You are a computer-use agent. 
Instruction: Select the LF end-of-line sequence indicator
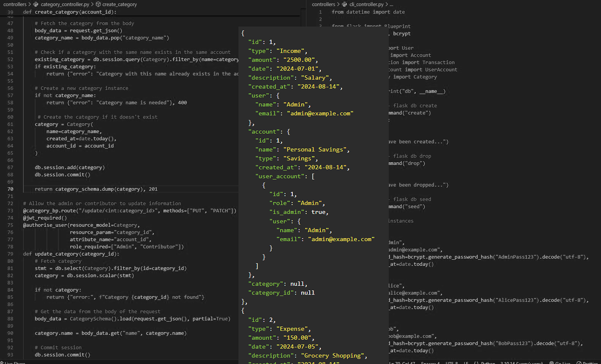pos(466,363)
